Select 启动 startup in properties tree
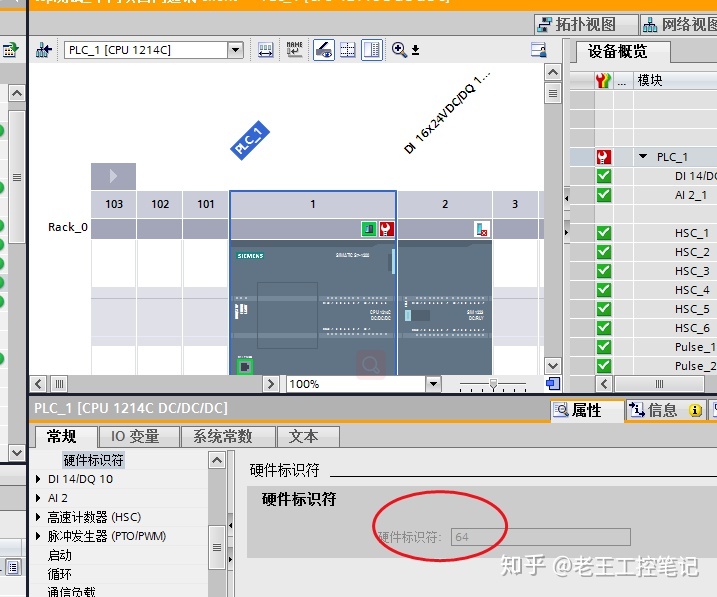 tap(59, 555)
